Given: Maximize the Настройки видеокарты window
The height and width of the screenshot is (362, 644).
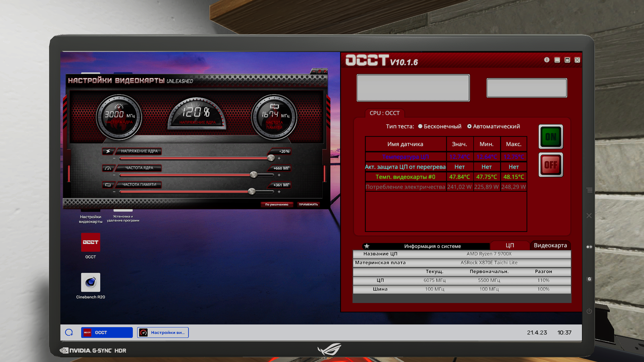Looking at the screenshot, I should pyautogui.click(x=320, y=71).
